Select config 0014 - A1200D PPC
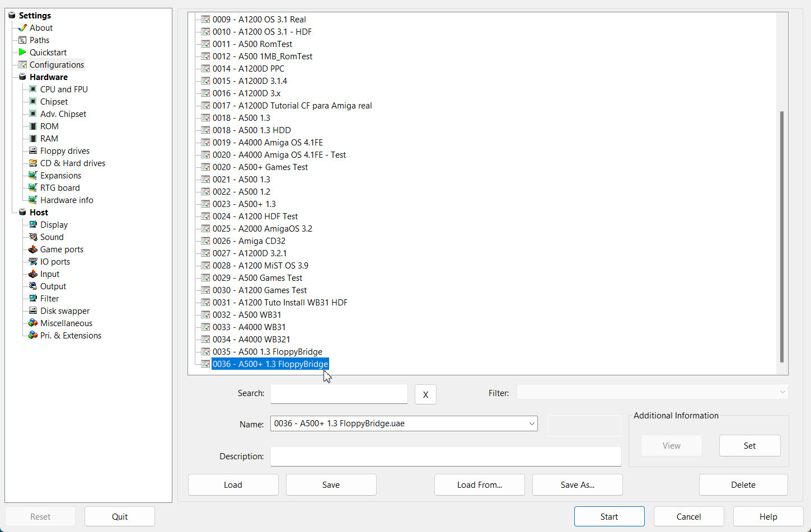 pyautogui.click(x=249, y=69)
